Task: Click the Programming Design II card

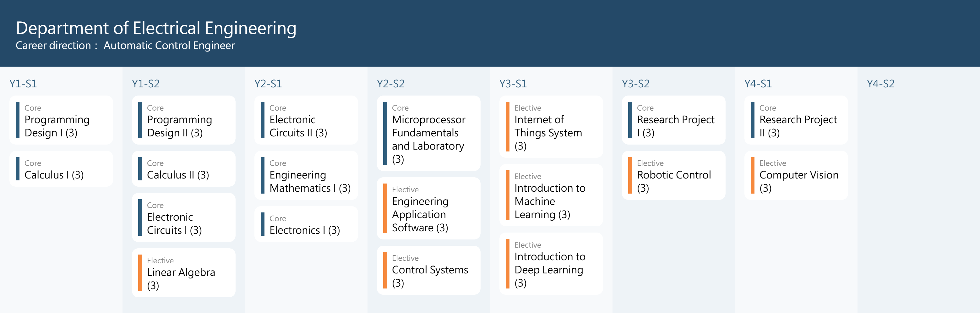Action: [x=183, y=120]
